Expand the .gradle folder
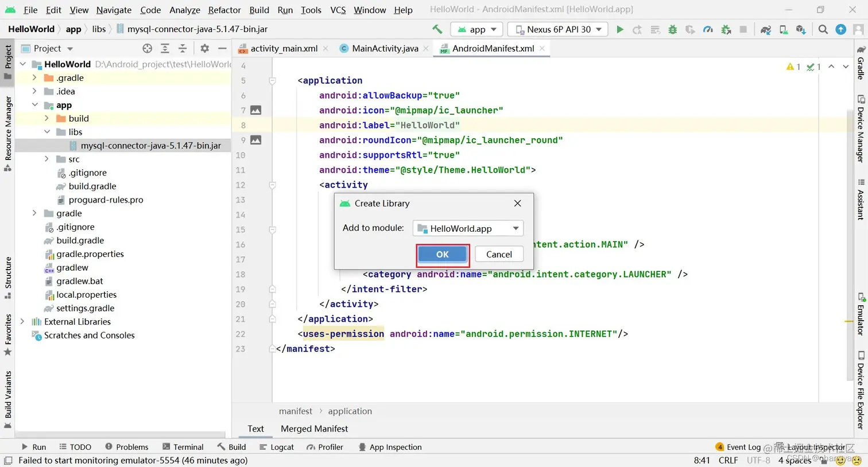The height and width of the screenshot is (467, 868). click(x=34, y=77)
